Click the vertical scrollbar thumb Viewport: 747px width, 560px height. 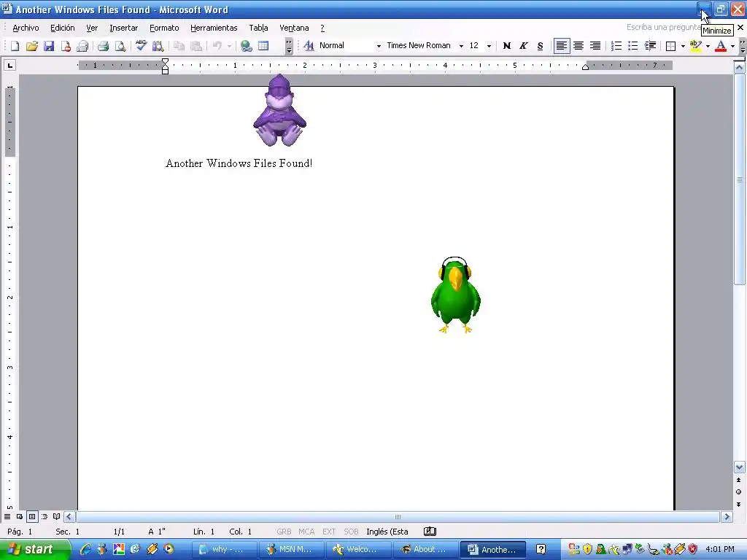740,179
